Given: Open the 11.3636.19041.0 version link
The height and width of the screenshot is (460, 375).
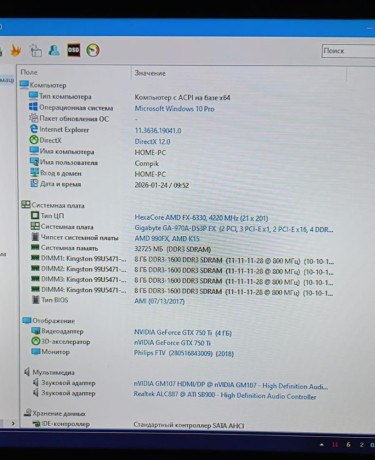Looking at the screenshot, I should 158,131.
